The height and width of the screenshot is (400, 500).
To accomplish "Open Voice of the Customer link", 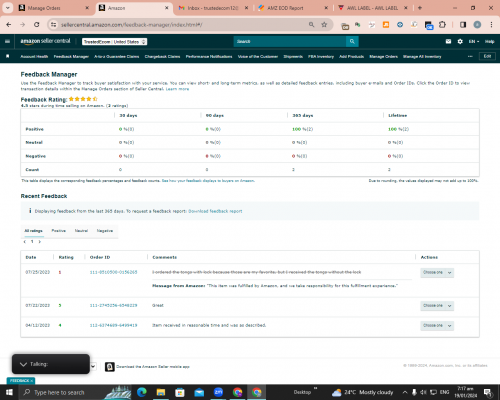I will pos(258,56).
